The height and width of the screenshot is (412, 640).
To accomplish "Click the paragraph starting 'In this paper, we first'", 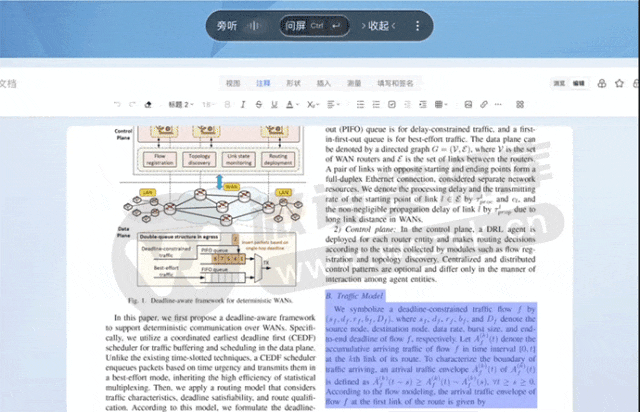I will [x=210, y=363].
